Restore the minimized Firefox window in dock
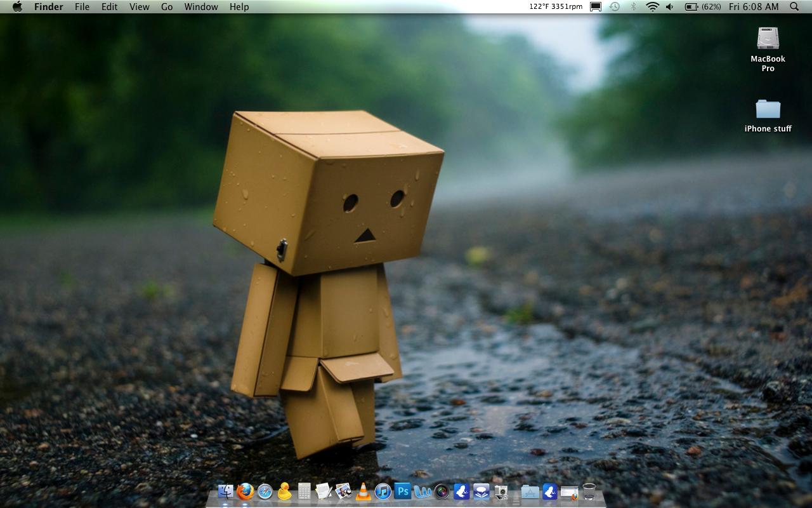Screen dimensions: 812x508 (x=570, y=492)
